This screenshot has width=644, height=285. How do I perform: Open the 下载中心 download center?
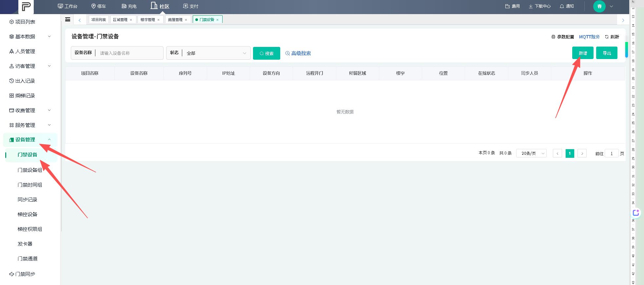539,6
